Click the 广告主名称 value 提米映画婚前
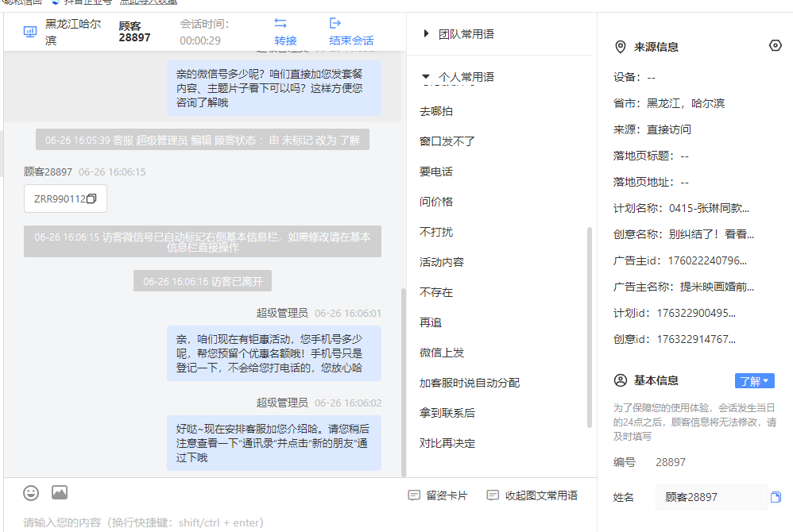The width and height of the screenshot is (793, 532). (x=717, y=287)
